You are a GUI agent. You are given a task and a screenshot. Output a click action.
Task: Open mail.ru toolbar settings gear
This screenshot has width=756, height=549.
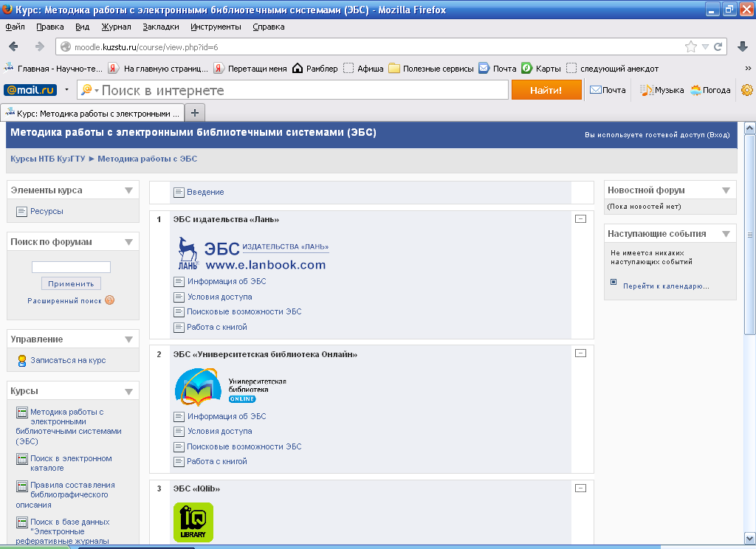click(747, 90)
